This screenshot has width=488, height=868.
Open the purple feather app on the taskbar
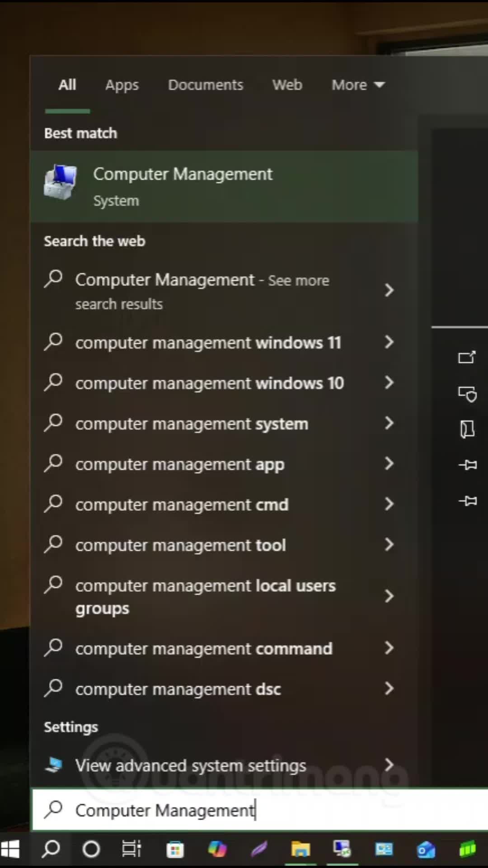click(x=259, y=849)
